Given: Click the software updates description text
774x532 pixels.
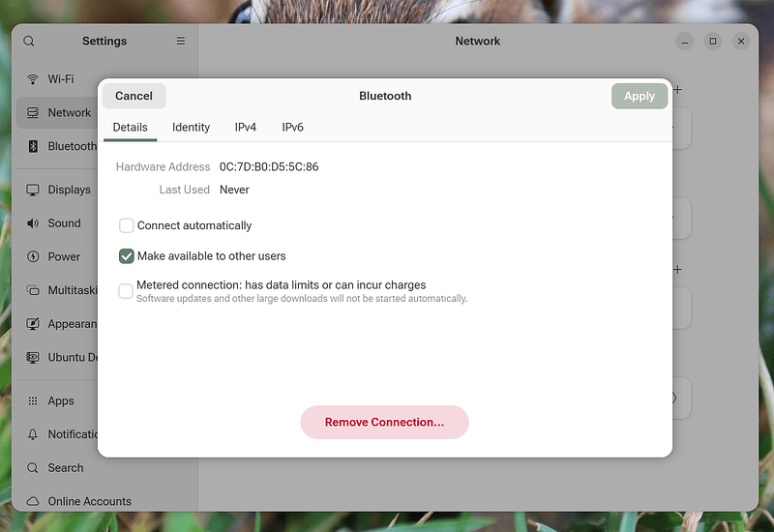Looking at the screenshot, I should click(302, 299).
